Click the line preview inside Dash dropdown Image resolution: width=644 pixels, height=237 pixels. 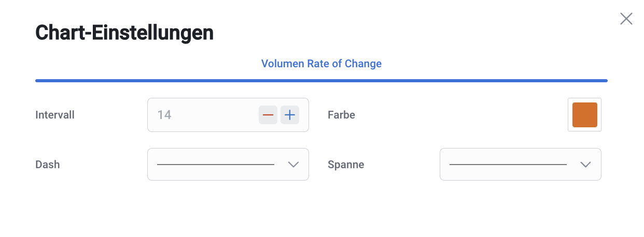(x=215, y=165)
